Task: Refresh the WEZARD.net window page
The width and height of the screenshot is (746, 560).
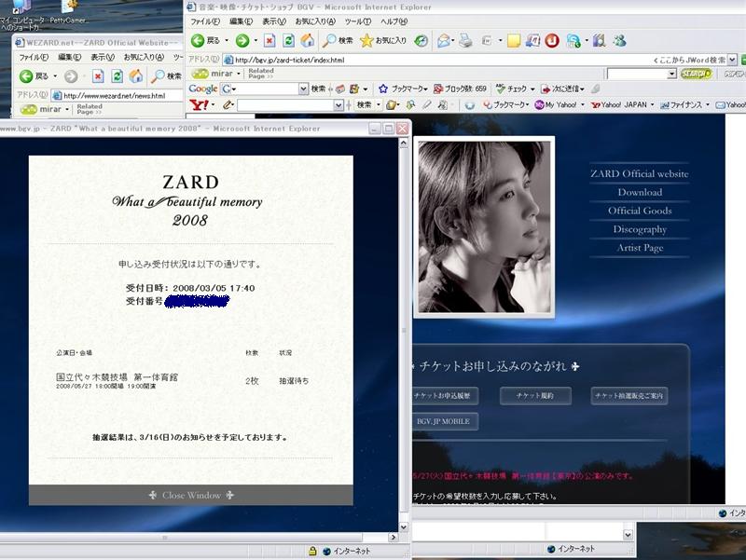Action: tap(117, 76)
